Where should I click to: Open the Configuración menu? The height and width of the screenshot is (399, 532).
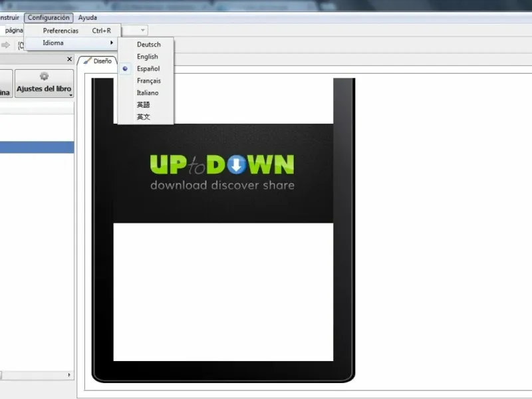coord(49,18)
